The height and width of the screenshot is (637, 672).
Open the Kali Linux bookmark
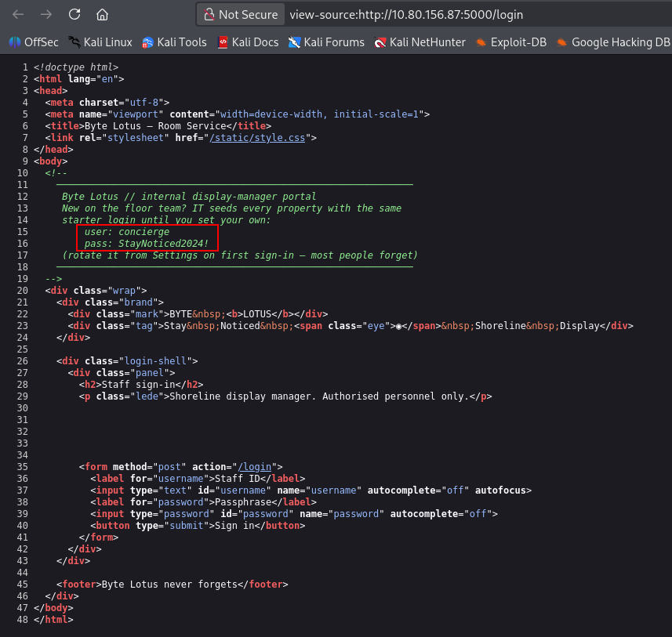tap(100, 42)
